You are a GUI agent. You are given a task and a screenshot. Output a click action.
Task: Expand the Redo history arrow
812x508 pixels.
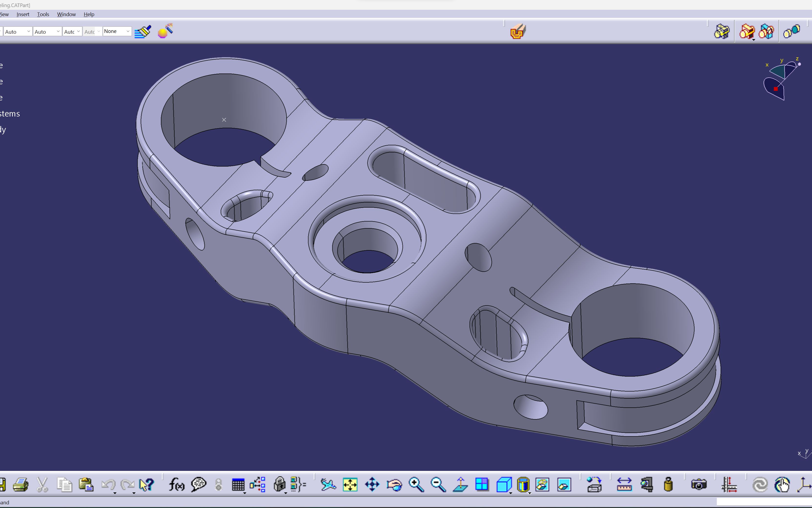pyautogui.click(x=134, y=493)
